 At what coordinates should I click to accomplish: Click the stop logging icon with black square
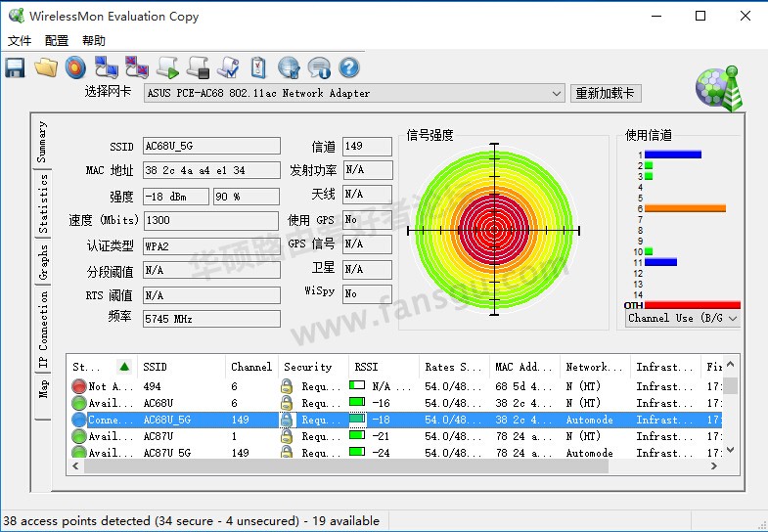199,67
